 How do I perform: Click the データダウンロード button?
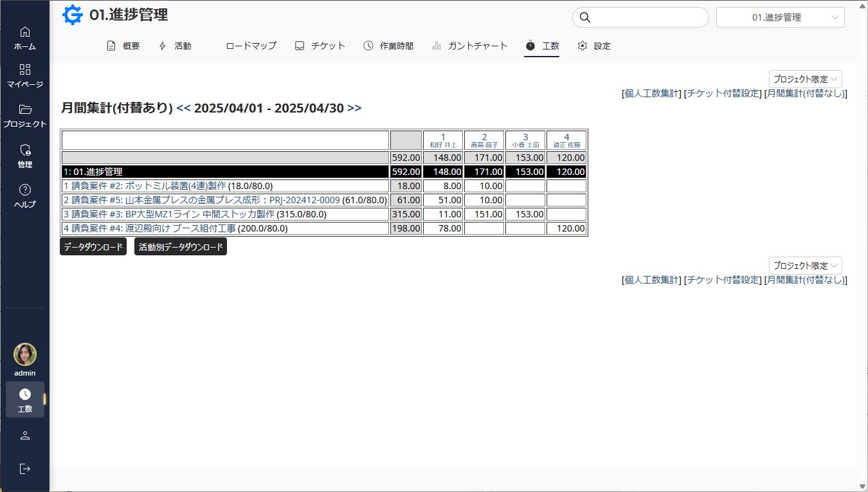93,247
